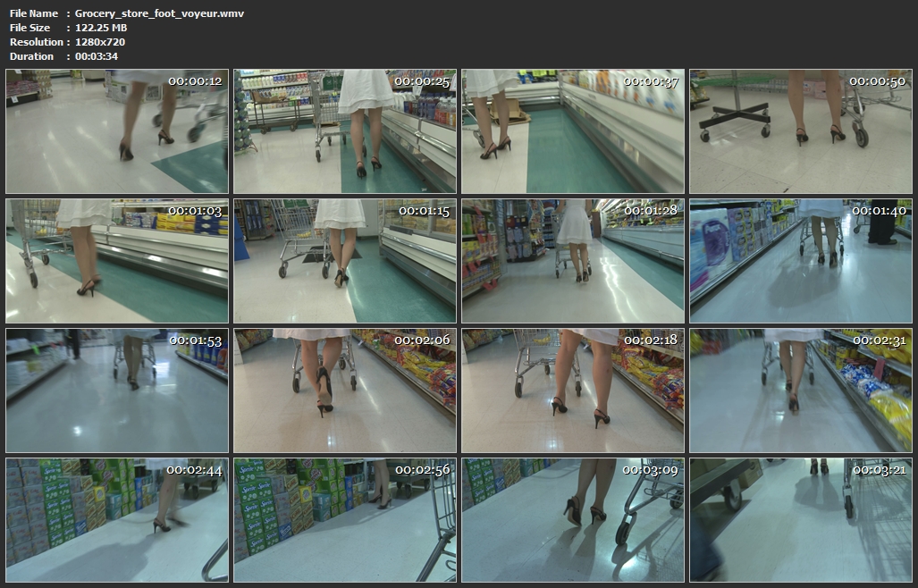Screen dimensions: 918x588
Task: Click the thumbnail at 00:01:53
Action: coord(117,391)
